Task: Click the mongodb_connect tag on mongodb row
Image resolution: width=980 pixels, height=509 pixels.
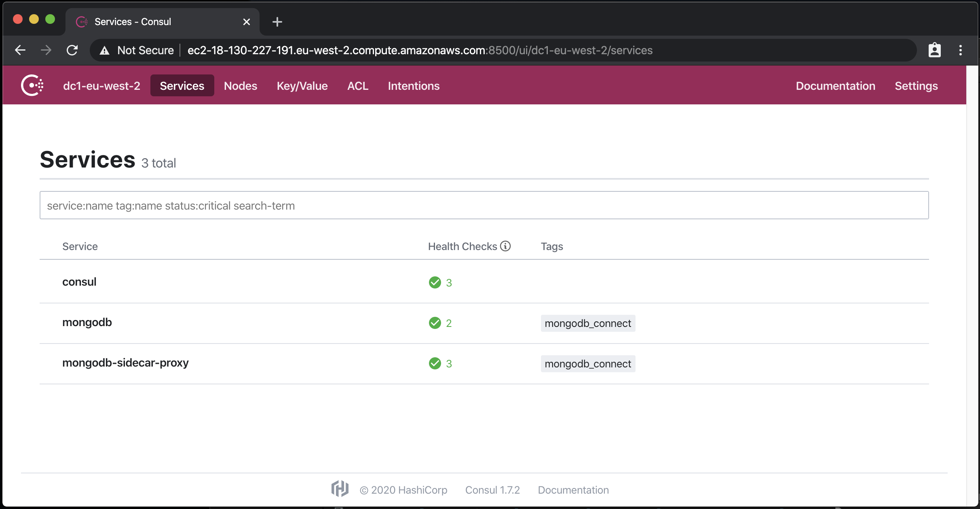Action: (x=587, y=323)
